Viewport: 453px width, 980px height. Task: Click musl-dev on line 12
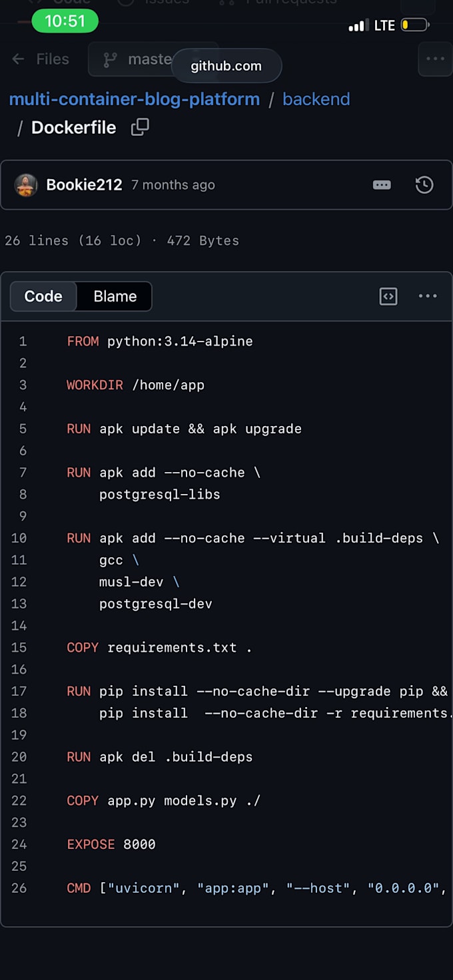coord(131,582)
